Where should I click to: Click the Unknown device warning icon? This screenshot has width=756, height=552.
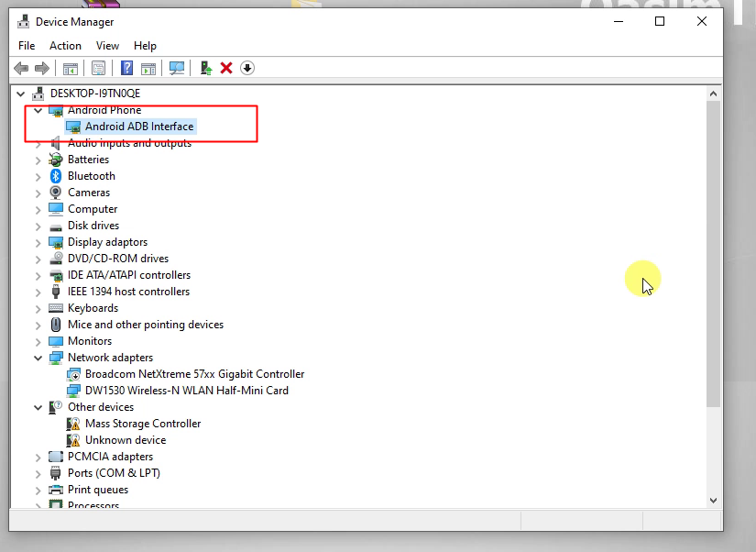pyautogui.click(x=73, y=440)
